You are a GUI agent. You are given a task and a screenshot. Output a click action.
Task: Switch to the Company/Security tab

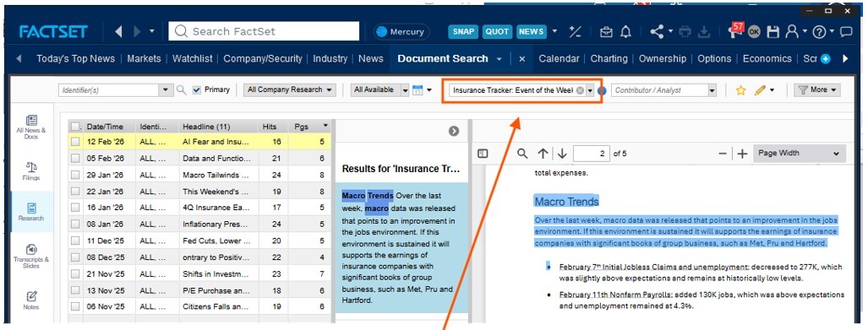(263, 58)
